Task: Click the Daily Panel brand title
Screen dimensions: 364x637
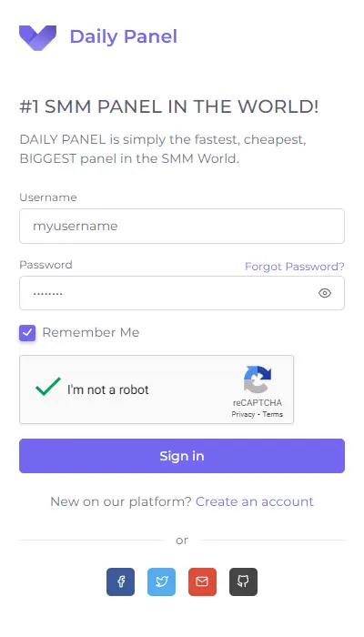Action: (x=124, y=36)
